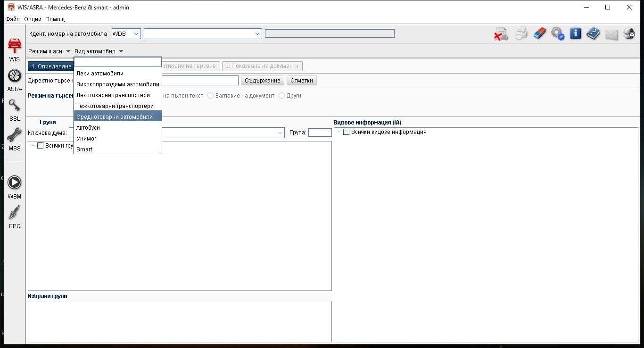
Task: Pick 'Среднотоварни автомобили' highlighted item
Action: (118, 117)
